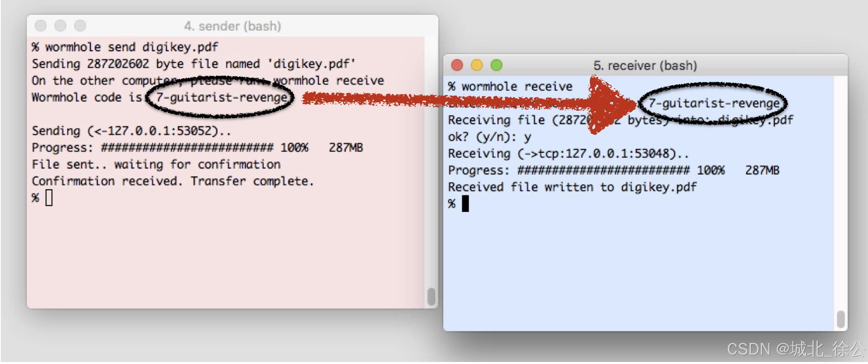Minimize the receiver terminal with yellow button
Viewport: 868px width, 364px height.
pos(477,65)
